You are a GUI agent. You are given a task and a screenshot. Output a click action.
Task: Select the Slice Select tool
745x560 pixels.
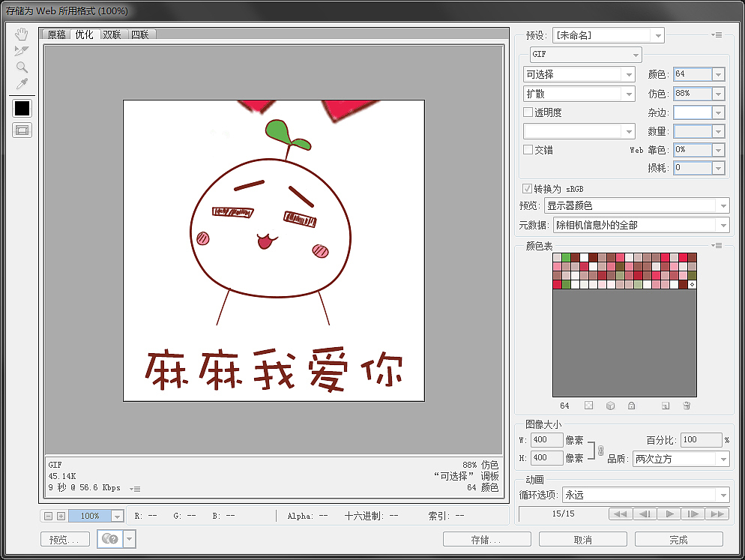click(21, 50)
